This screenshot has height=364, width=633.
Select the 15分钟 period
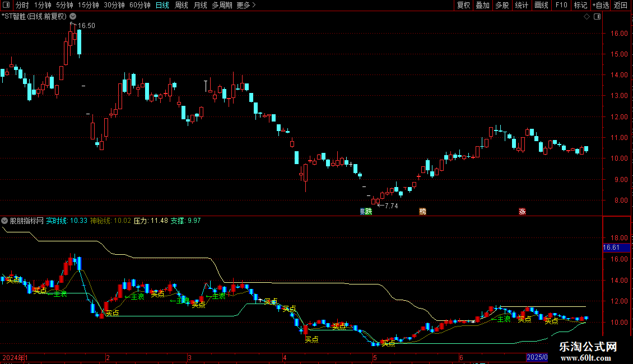click(89, 5)
